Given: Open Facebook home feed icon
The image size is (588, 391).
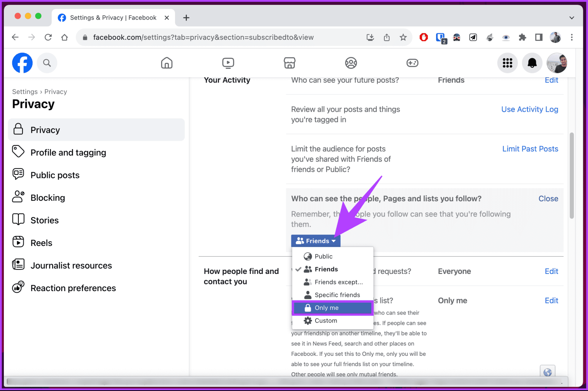Looking at the screenshot, I should coord(167,63).
